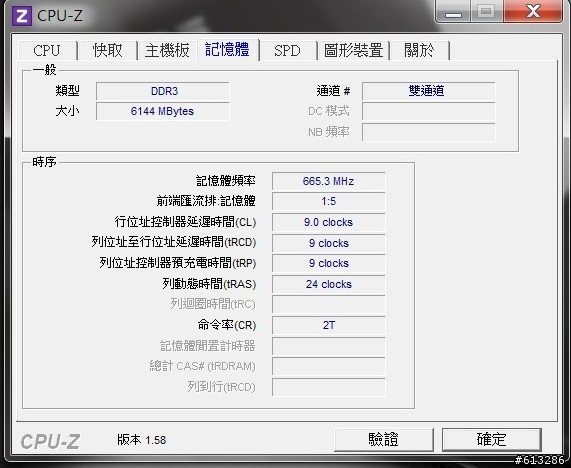Click the 驗證 button
571x468 pixels.
click(x=383, y=440)
